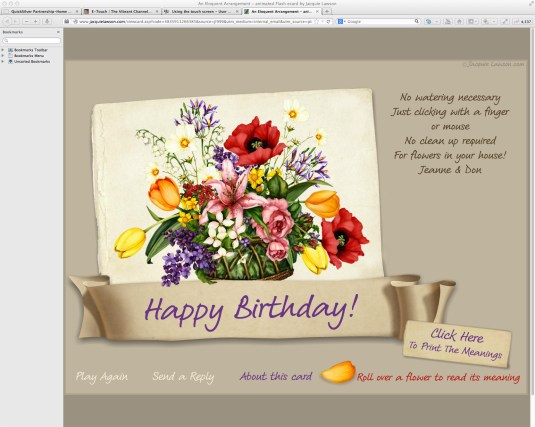Click the Google search box
Viewport: 535px width, 427px height.
[379, 21]
